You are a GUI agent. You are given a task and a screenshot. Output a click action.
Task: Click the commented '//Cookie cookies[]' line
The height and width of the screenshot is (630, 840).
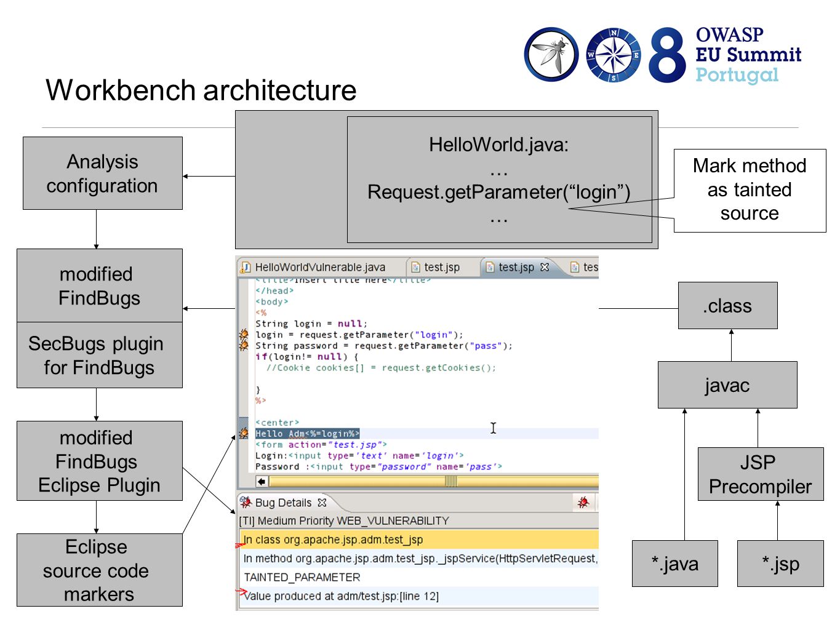[381, 368]
